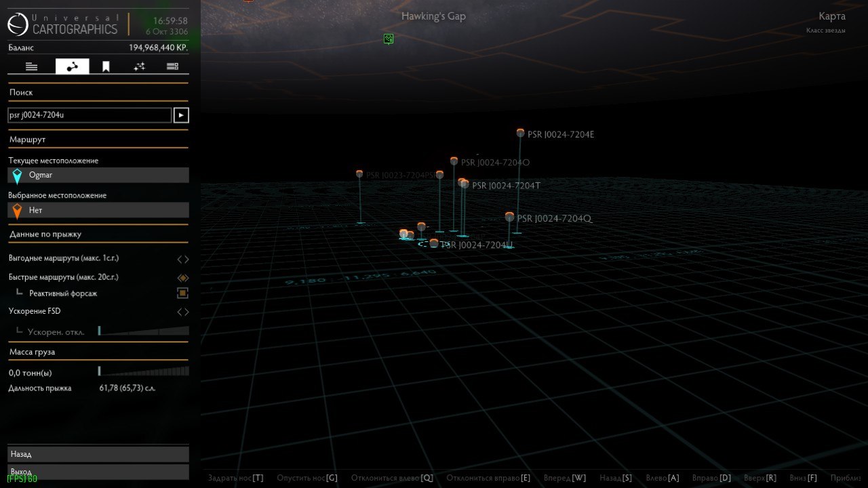Cycle Ускорение FSD option arrows
The image size is (868, 488).
click(182, 312)
